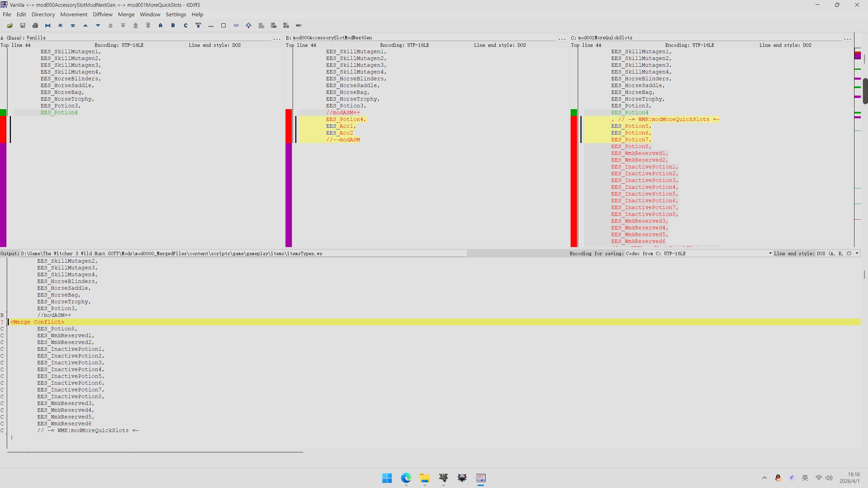Toggle automatic advance to next conflict
The image size is (868, 488).
(x=198, y=25)
